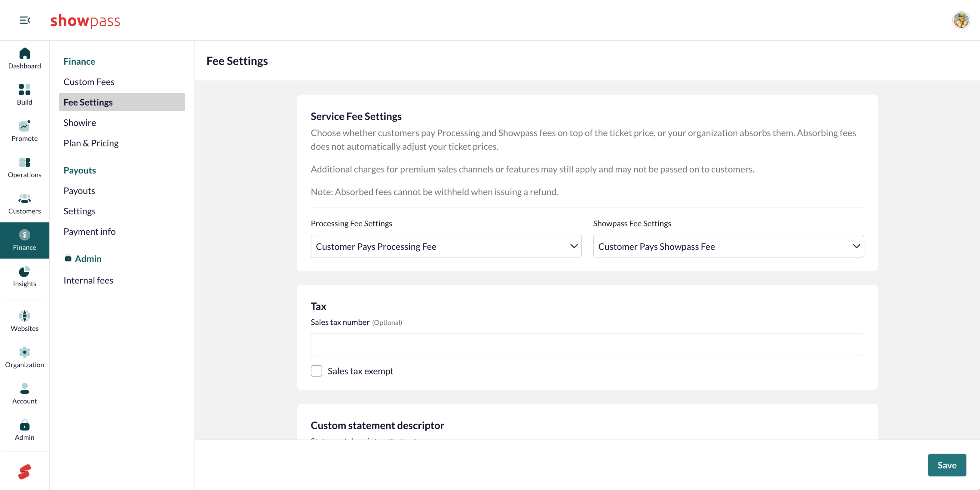
Task: Open the Operations section icon
Action: [x=25, y=162]
